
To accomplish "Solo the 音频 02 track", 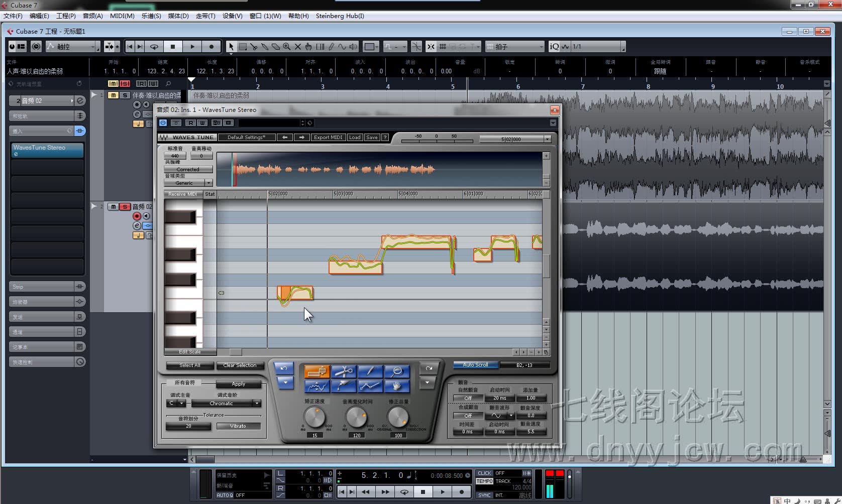I will click(125, 207).
